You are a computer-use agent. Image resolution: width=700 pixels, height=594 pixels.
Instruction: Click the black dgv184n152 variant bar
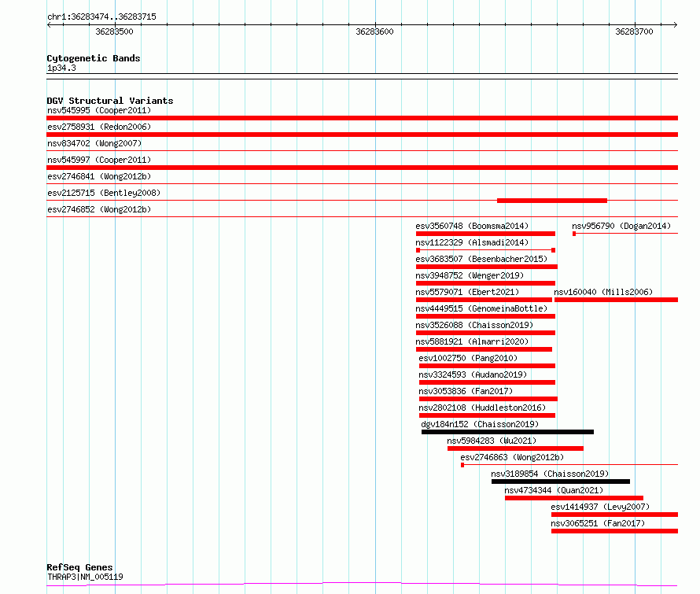click(x=507, y=432)
